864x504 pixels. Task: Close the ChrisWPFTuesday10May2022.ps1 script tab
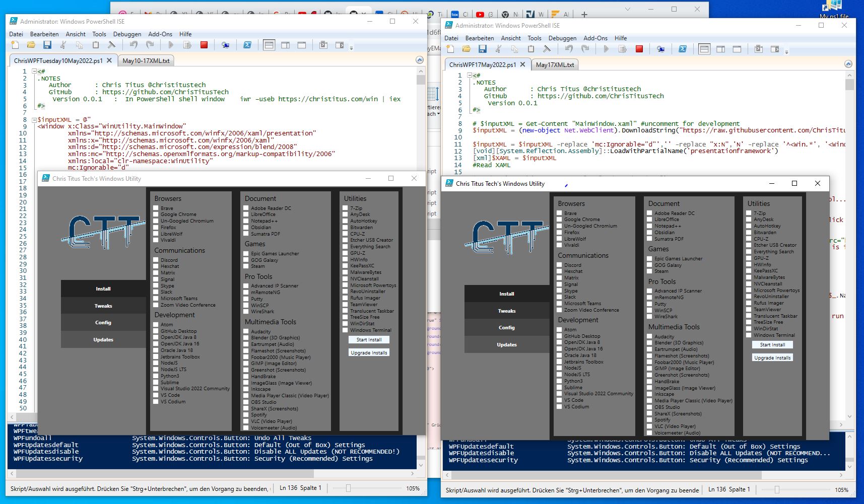pyautogui.click(x=110, y=60)
